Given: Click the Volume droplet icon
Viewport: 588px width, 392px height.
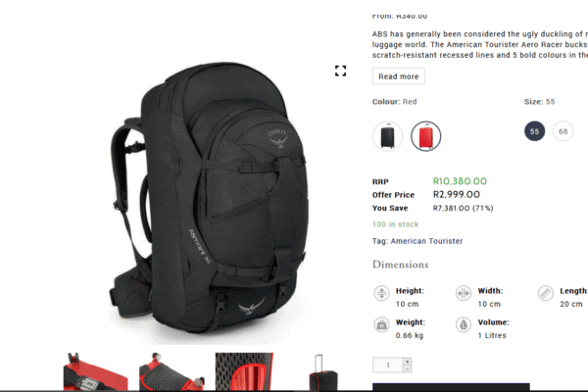Looking at the screenshot, I should [464, 324].
